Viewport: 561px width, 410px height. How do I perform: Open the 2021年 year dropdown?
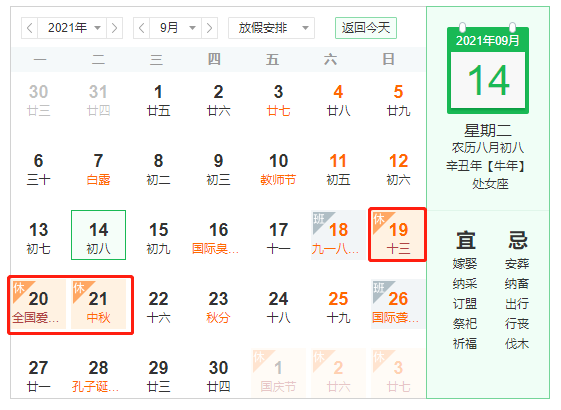coord(72,28)
